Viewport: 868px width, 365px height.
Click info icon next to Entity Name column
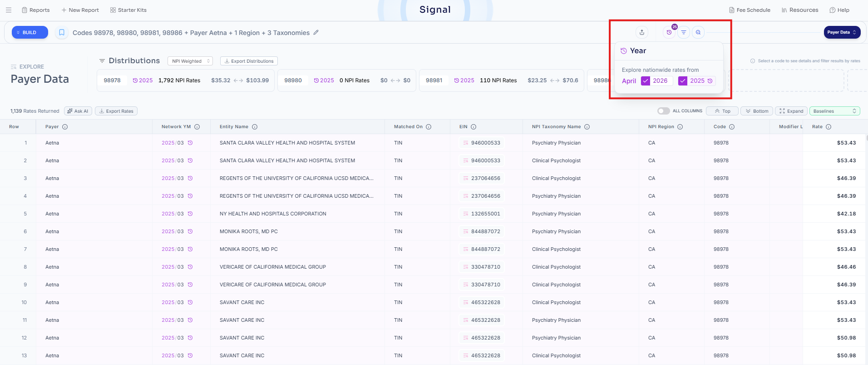[255, 127]
